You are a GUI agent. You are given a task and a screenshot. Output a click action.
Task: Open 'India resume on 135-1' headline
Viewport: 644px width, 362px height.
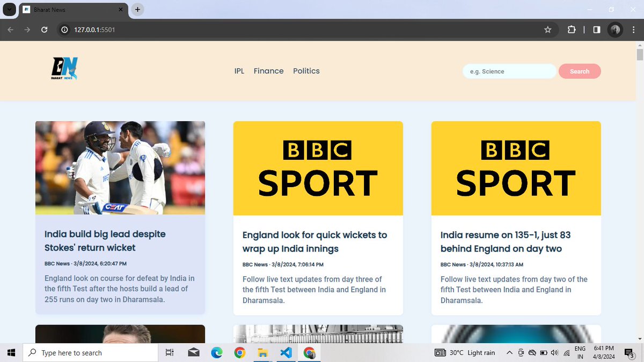coord(506,242)
